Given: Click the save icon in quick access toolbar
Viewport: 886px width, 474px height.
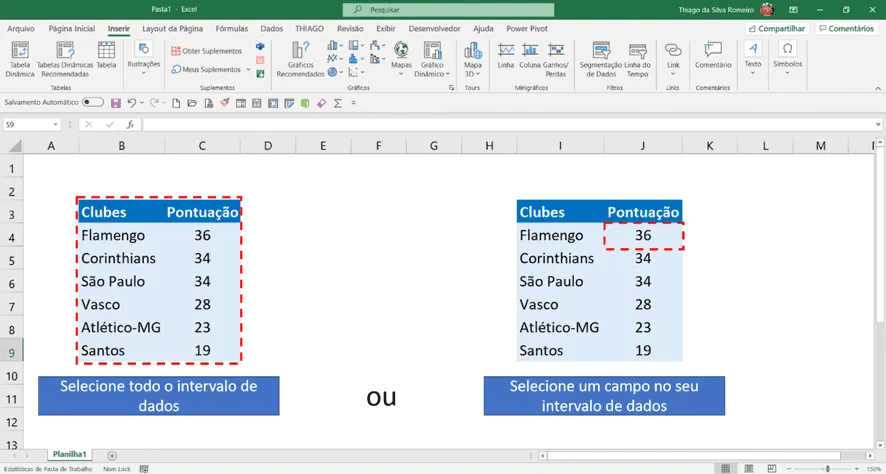Looking at the screenshot, I should click(x=116, y=103).
